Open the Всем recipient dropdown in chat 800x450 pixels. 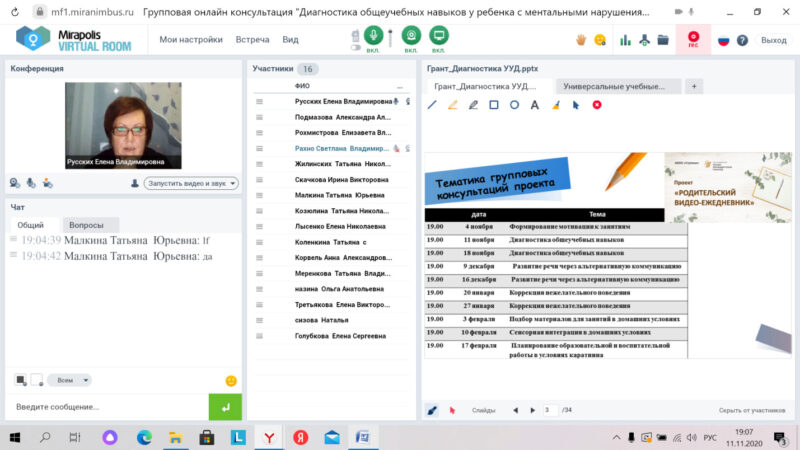[x=69, y=380]
